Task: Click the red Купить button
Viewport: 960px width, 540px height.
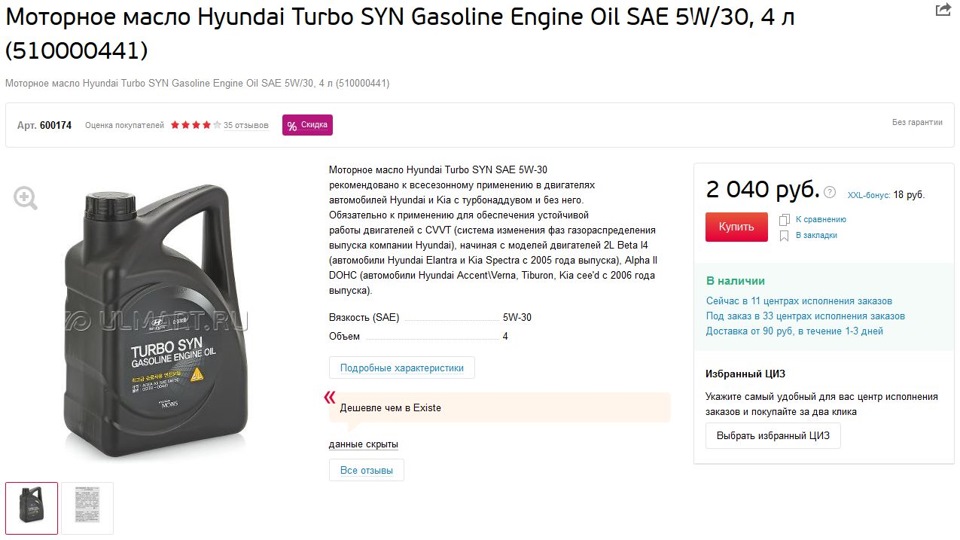Action: (737, 227)
